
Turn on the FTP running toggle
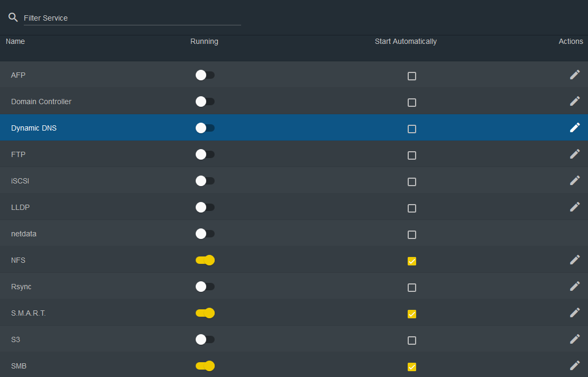pyautogui.click(x=205, y=154)
